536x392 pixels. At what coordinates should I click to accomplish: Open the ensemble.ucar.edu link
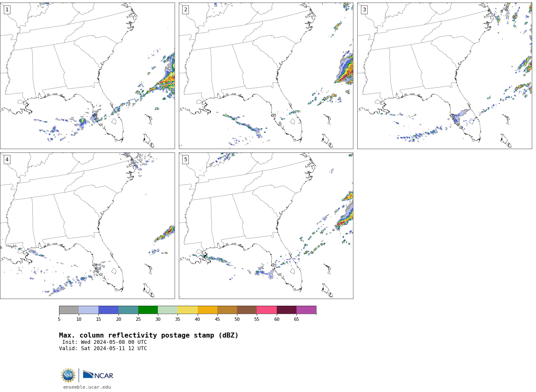click(87, 387)
